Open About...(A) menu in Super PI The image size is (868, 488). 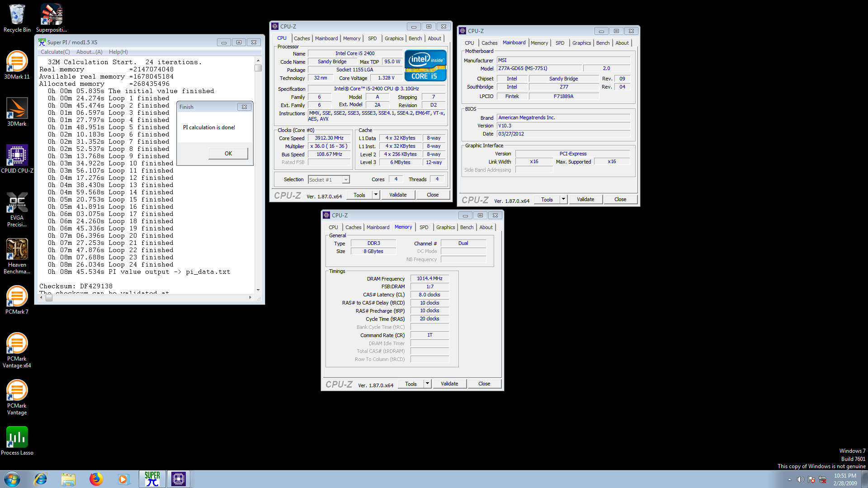click(x=90, y=52)
